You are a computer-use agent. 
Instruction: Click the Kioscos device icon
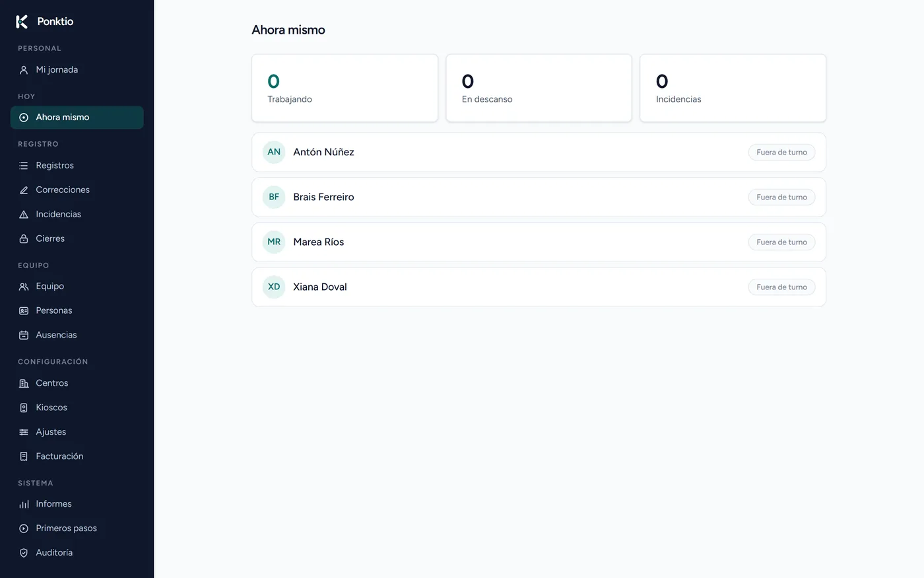pos(24,408)
